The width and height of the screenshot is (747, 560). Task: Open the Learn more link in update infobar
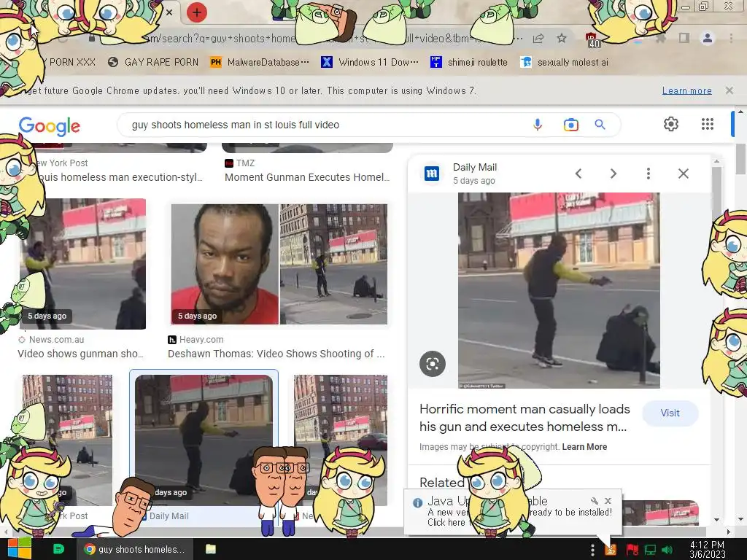click(687, 90)
